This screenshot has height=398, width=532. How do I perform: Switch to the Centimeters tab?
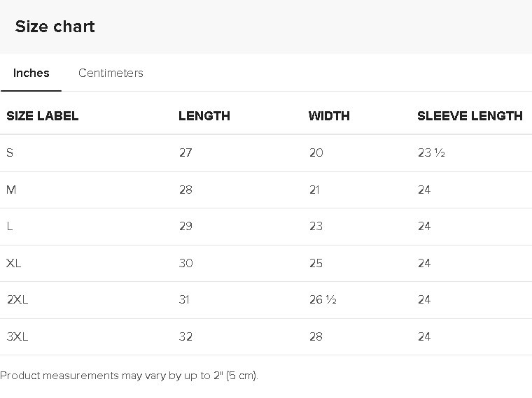[111, 73]
